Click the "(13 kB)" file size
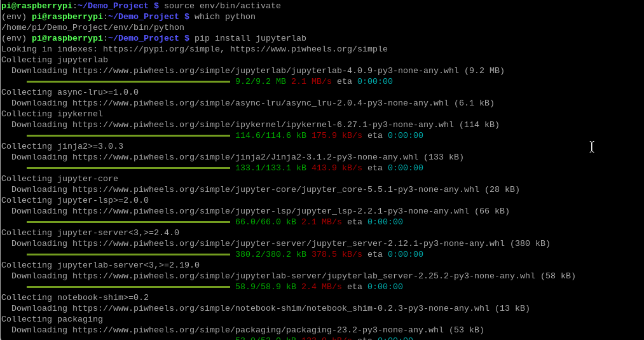Image resolution: width=644 pixels, height=340 pixels. click(x=512, y=308)
